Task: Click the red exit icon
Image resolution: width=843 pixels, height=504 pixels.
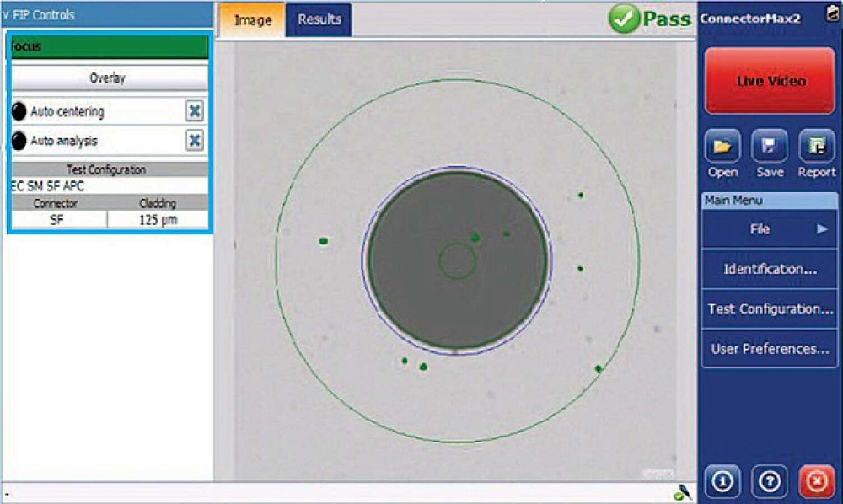Action: [815, 481]
